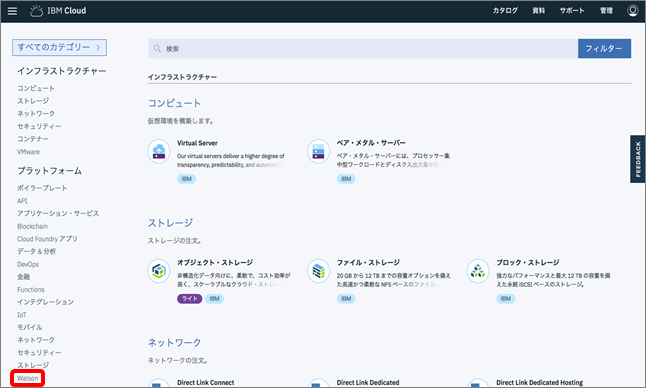Screen dimensions: 646x388
Task: Click the ライト tag on オブジェクト・ストレージ
Action: (190, 299)
